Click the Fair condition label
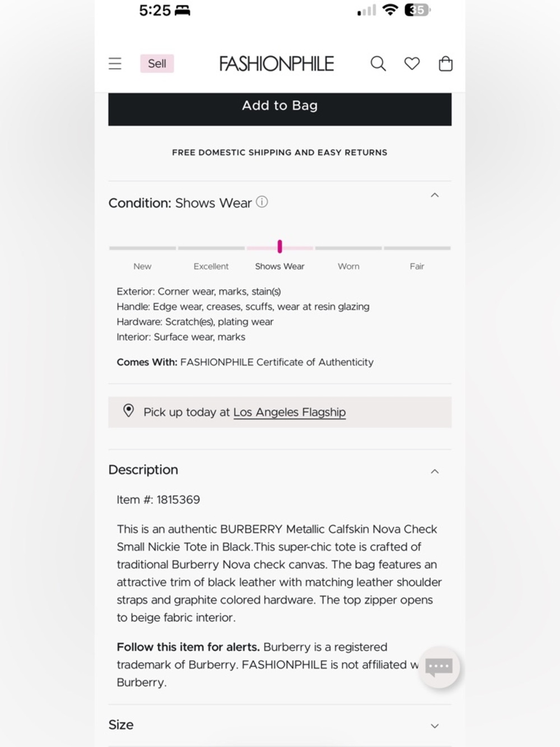Image resolution: width=560 pixels, height=747 pixels. pyautogui.click(x=417, y=267)
